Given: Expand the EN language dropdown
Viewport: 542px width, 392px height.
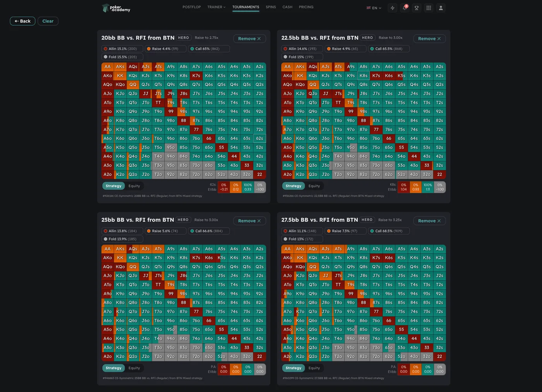Looking at the screenshot, I should point(374,8).
